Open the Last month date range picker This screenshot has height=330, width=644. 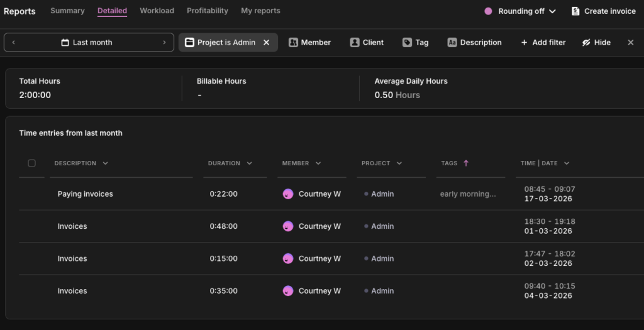click(89, 42)
